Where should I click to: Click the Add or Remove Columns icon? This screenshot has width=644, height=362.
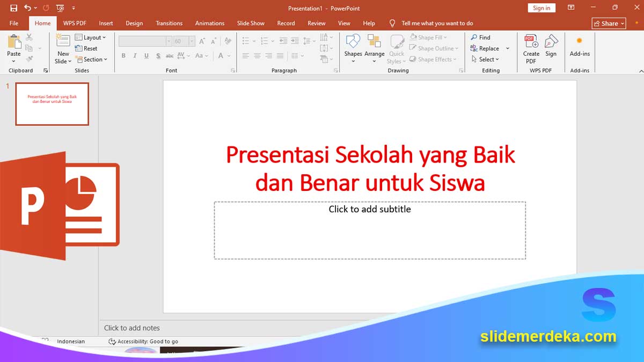pos(296,56)
